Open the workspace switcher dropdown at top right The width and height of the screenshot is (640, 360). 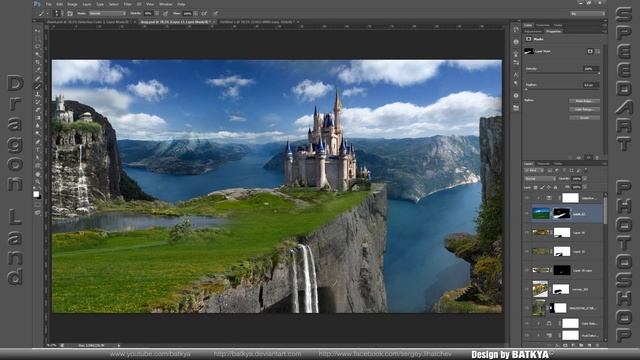587,13
